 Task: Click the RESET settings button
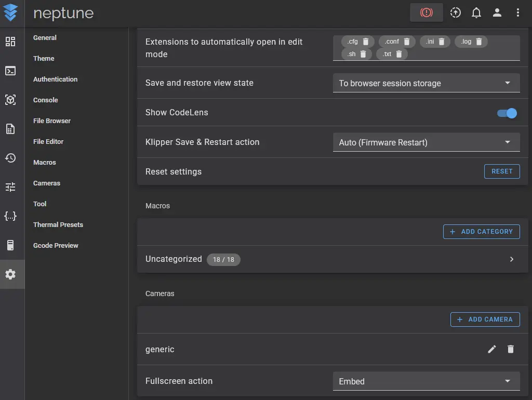click(502, 171)
